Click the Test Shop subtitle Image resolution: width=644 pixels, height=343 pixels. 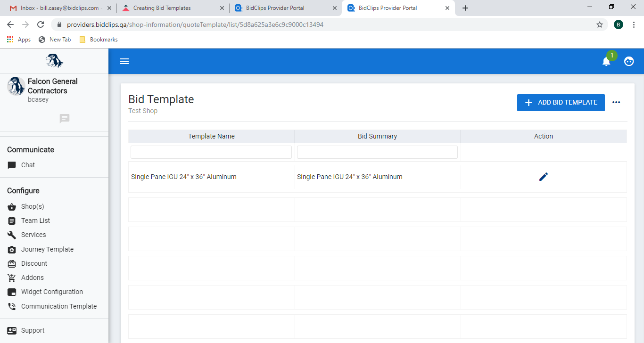[143, 111]
